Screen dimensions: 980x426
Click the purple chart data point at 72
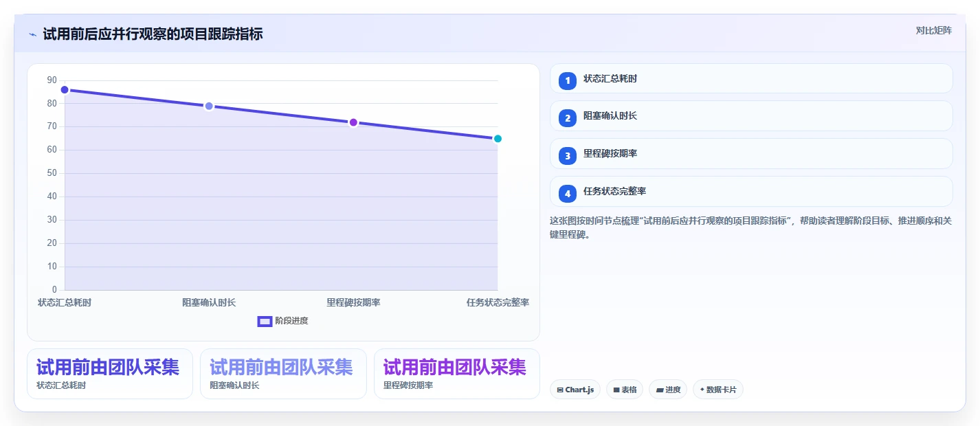pyautogui.click(x=353, y=122)
